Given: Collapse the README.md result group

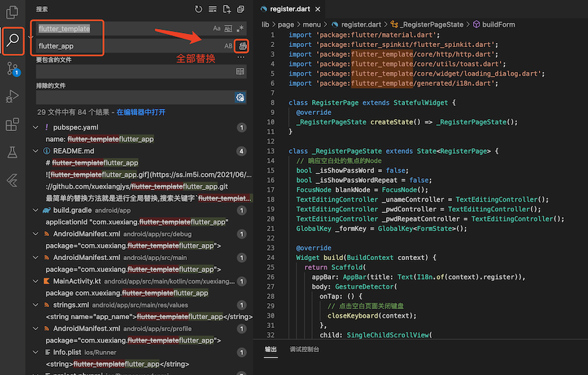Looking at the screenshot, I should [x=36, y=151].
